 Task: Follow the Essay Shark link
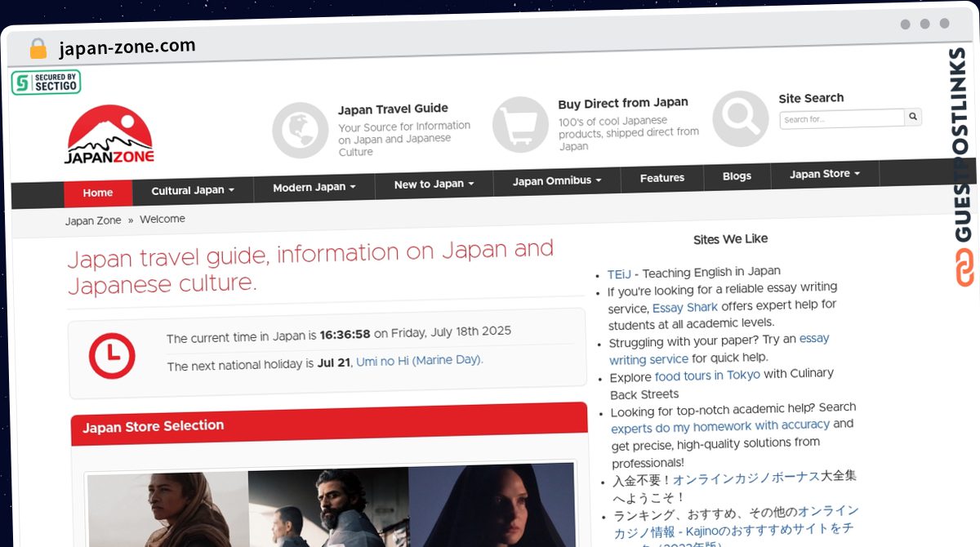684,308
